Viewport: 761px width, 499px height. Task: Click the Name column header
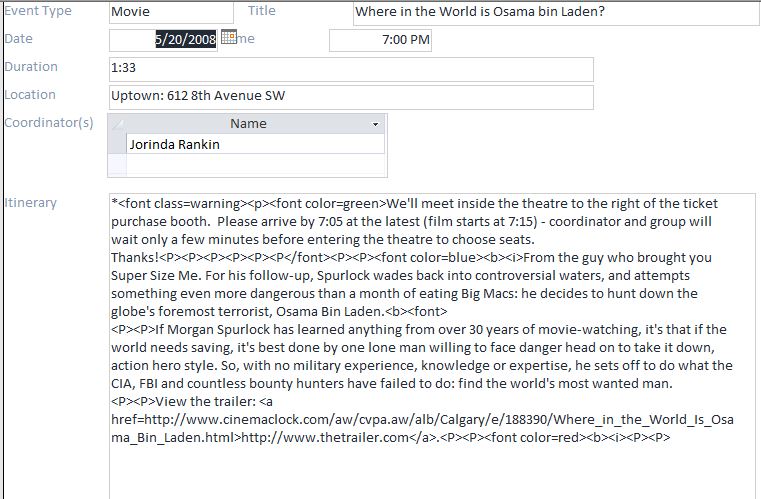pos(248,124)
